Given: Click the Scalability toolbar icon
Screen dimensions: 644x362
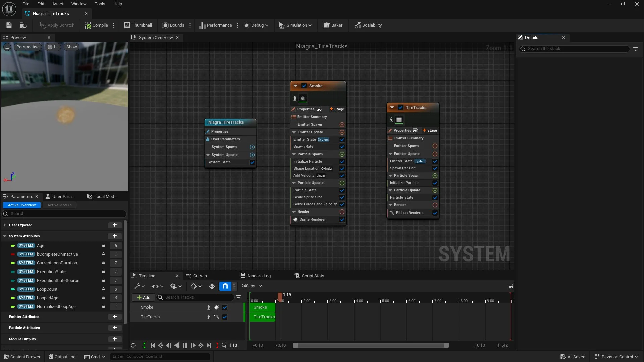Looking at the screenshot, I should 358,25.
